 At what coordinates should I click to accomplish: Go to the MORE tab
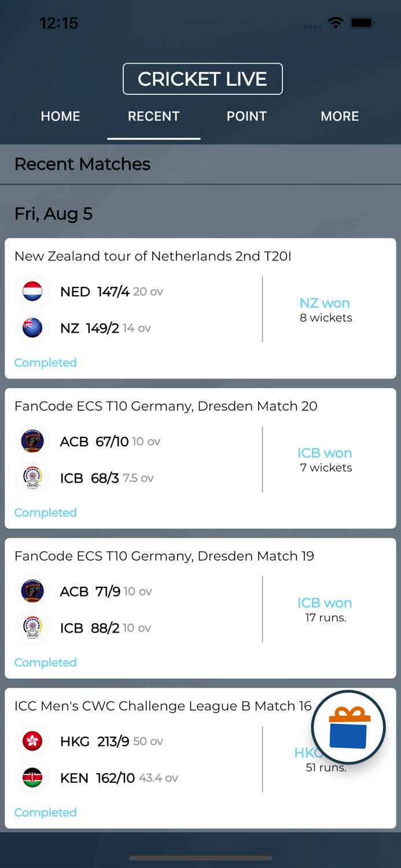pos(340,116)
